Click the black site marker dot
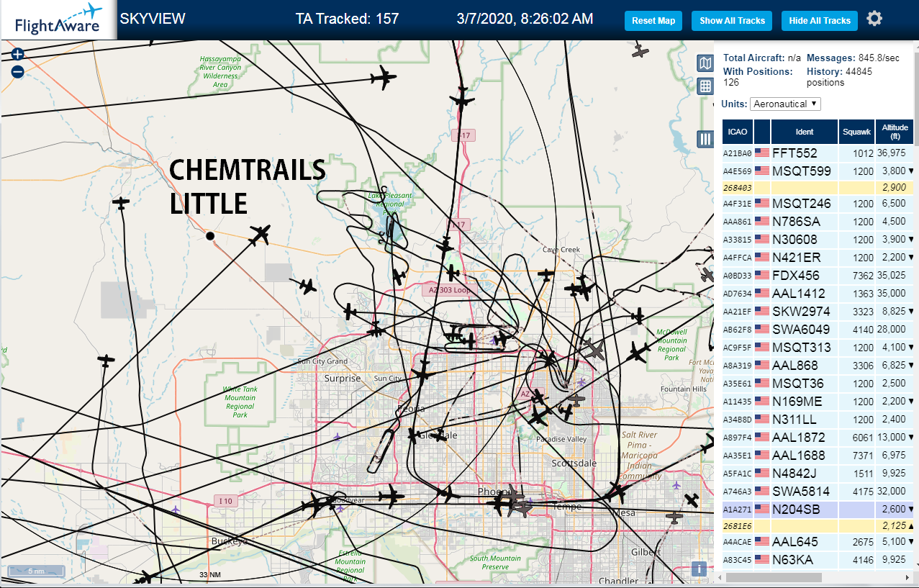The image size is (919, 588). 209,236
